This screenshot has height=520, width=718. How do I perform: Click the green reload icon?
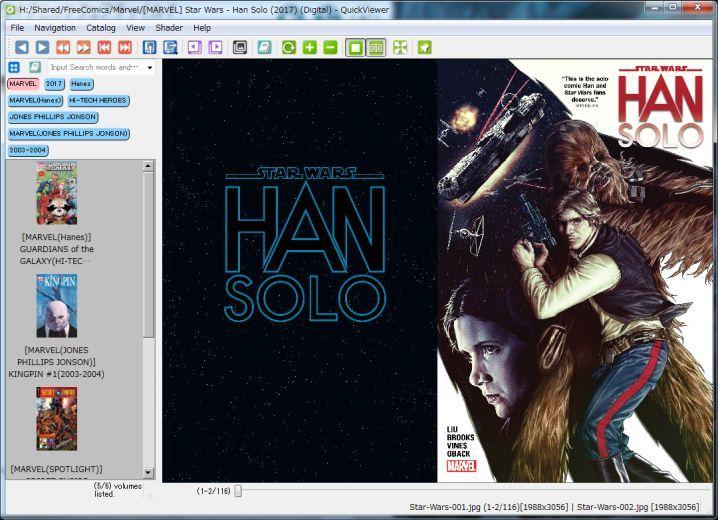tap(288, 47)
